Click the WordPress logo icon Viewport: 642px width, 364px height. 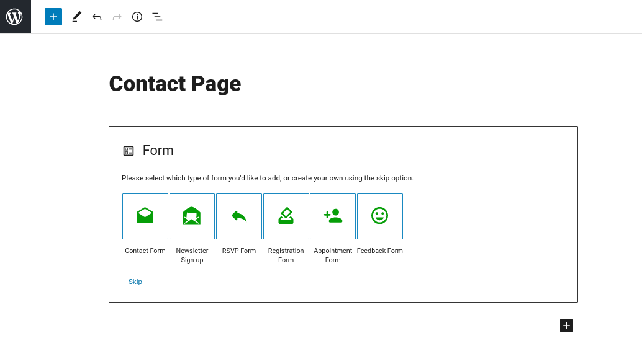coord(15,17)
